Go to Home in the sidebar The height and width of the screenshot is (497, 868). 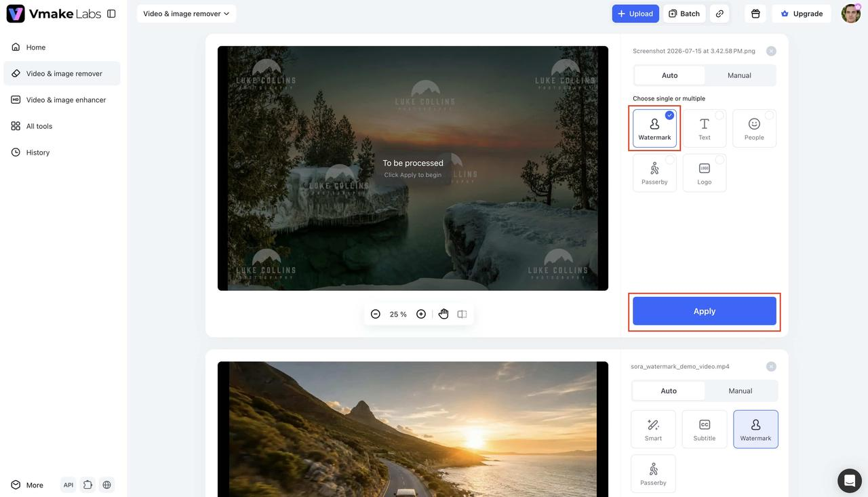click(x=62, y=47)
